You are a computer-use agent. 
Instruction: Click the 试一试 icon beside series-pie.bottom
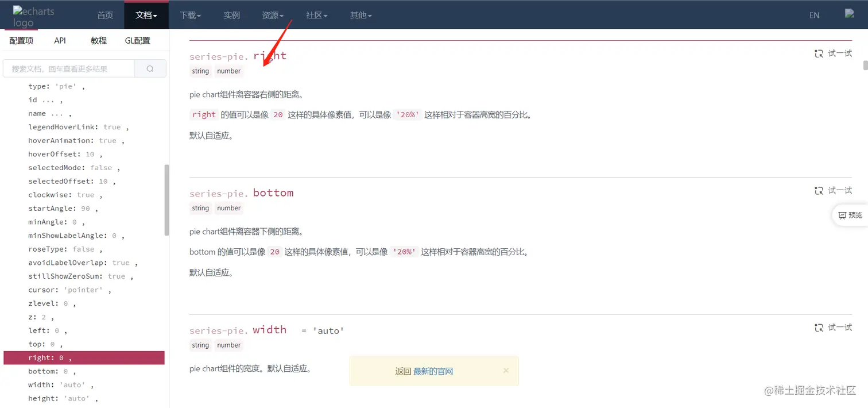(x=819, y=190)
